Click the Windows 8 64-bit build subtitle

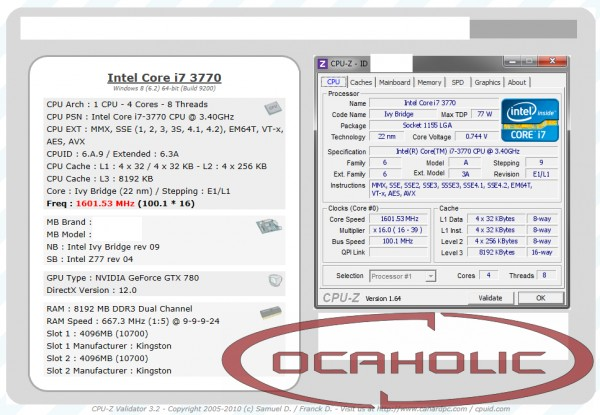pyautogui.click(x=164, y=88)
